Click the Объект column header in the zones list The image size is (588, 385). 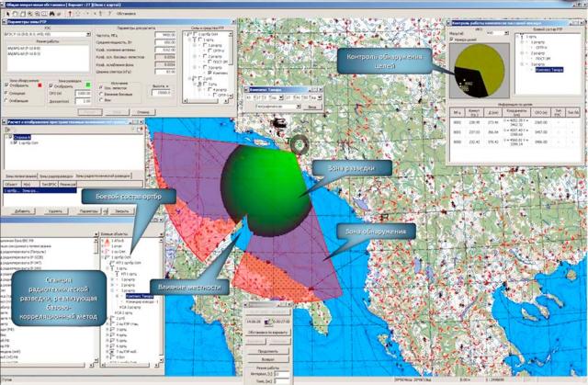(12, 184)
